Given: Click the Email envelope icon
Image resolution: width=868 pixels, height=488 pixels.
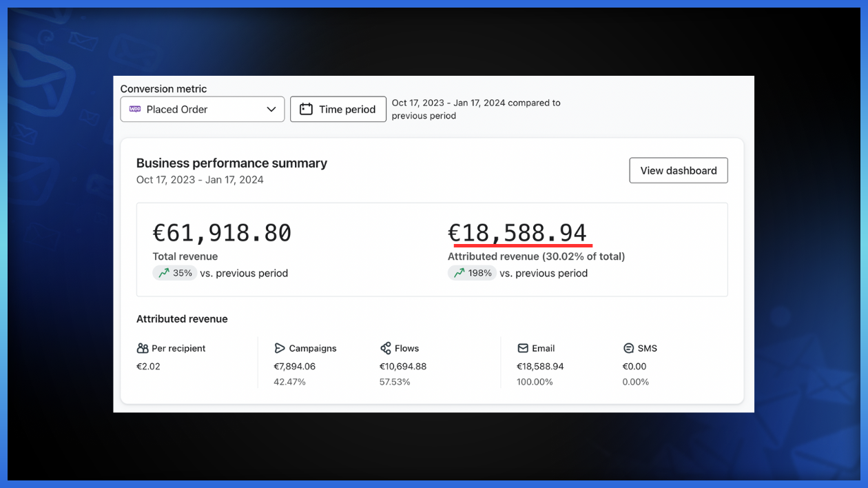Looking at the screenshot, I should 523,348.
